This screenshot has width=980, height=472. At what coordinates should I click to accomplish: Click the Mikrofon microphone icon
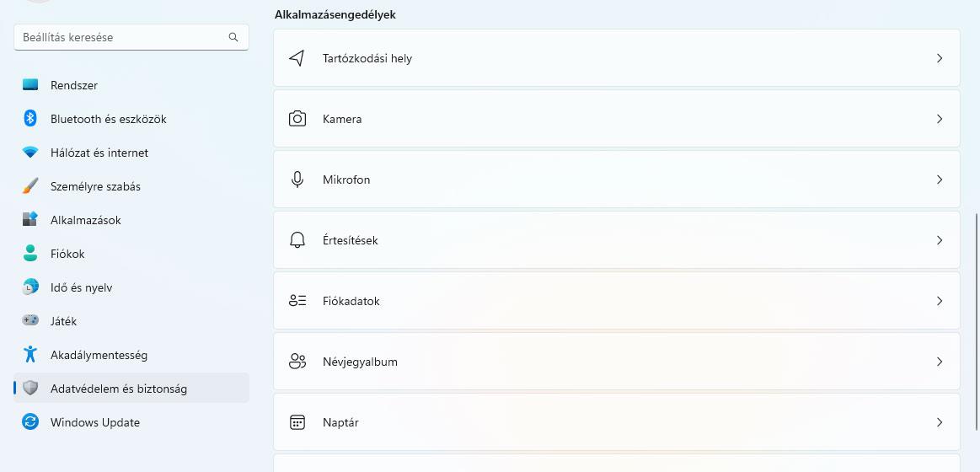pos(297,180)
